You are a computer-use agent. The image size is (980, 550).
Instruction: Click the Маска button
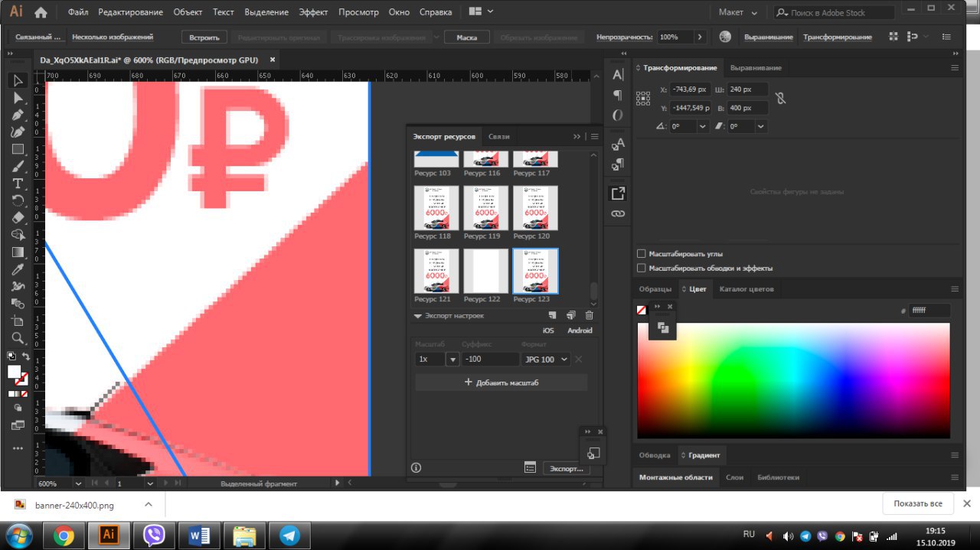click(467, 37)
